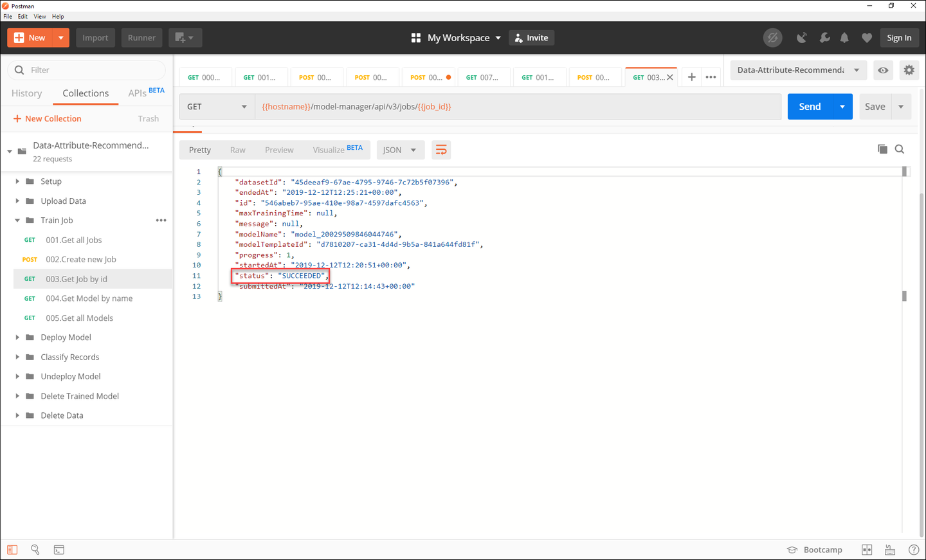Click the Import button
Image resolution: width=926 pixels, height=560 pixels.
(95, 38)
